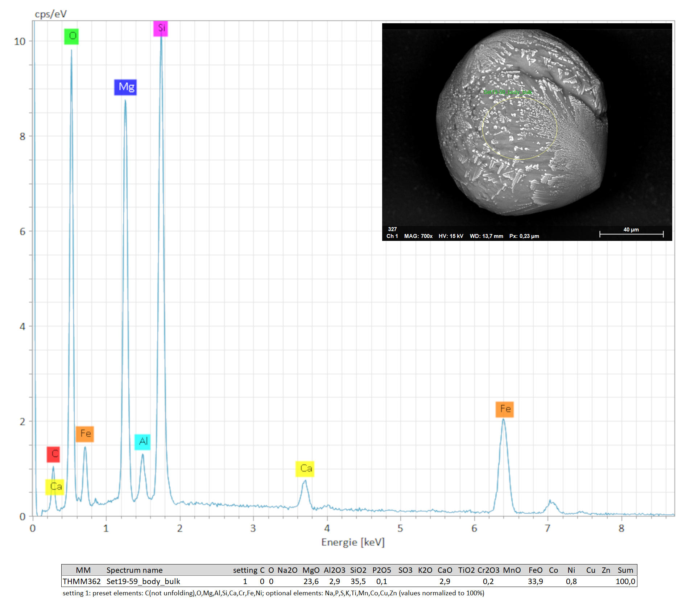Click the yellow Ca label below the C label
The width and height of the screenshot is (686, 616).
point(55,487)
